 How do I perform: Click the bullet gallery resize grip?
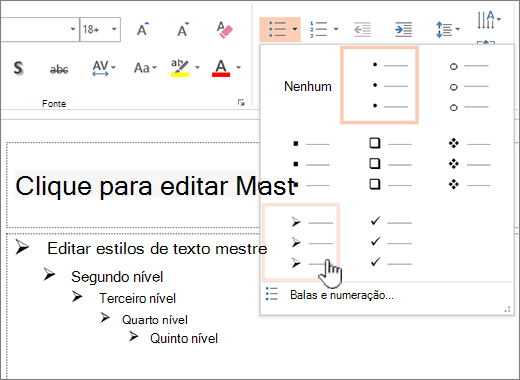point(507,310)
